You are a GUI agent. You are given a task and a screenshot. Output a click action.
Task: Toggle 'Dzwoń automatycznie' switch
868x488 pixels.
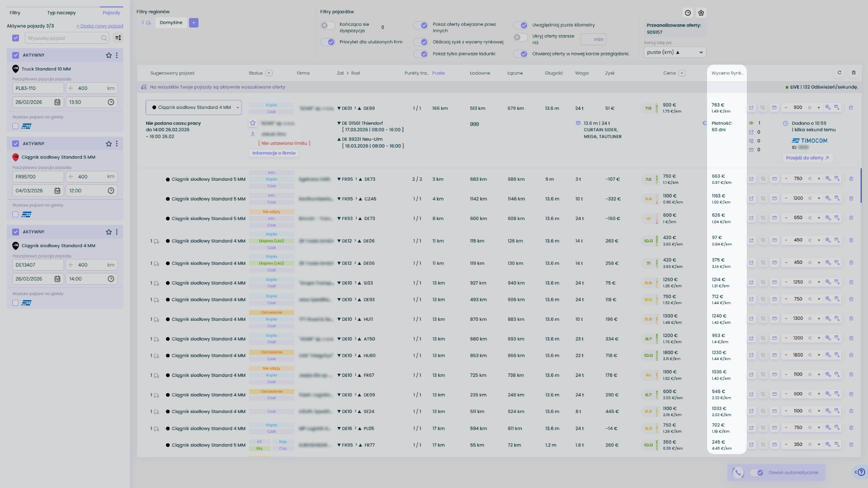tap(756, 473)
